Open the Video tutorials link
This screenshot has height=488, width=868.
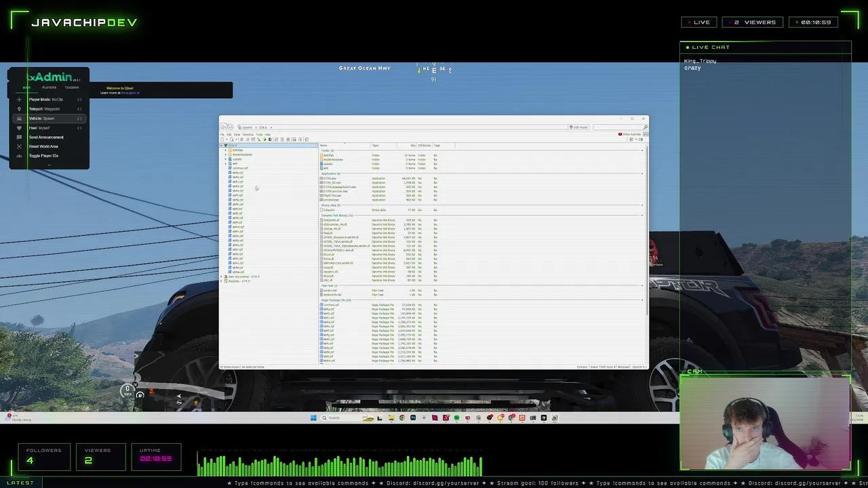(630, 134)
